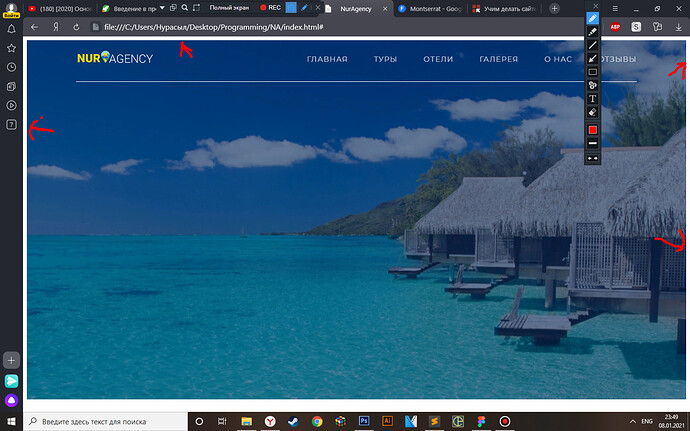Open the ABP Adblock Plus extension
The height and width of the screenshot is (431, 690).
click(x=615, y=27)
